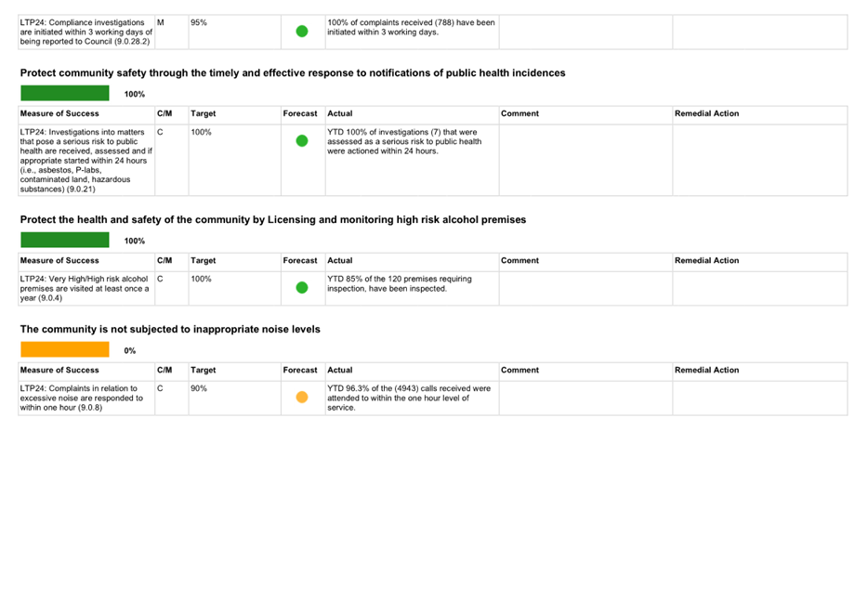The image size is (868, 614).
Task: Click the 'YTD 85% of the 120 premises' actual cell
Action: (400, 283)
